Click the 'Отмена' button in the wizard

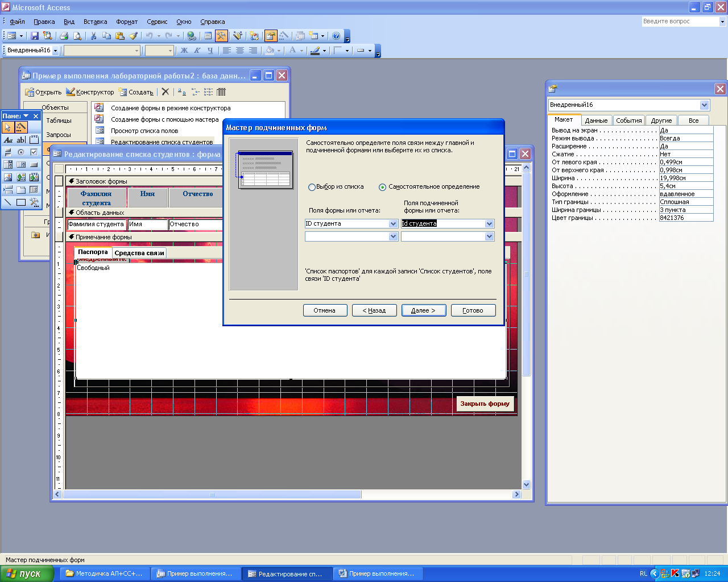tap(324, 310)
